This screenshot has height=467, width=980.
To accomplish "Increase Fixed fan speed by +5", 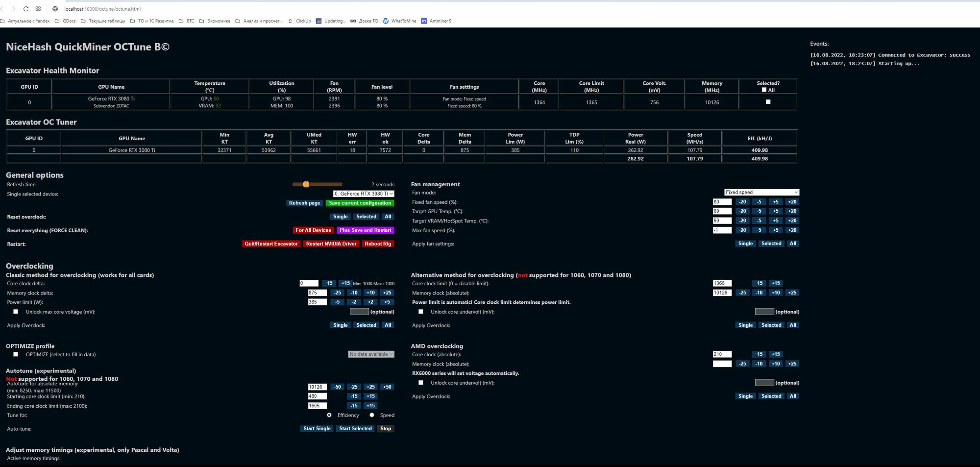I will [x=776, y=202].
